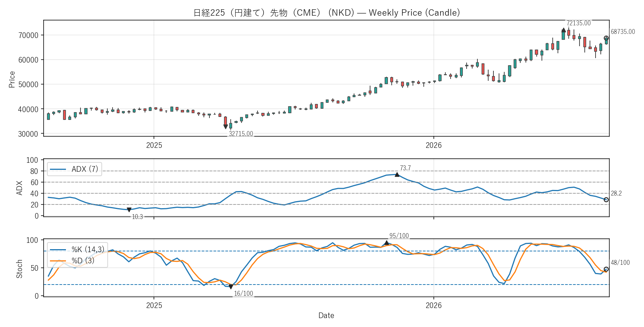Click the "Stoch" y-axis label

(x=19, y=269)
